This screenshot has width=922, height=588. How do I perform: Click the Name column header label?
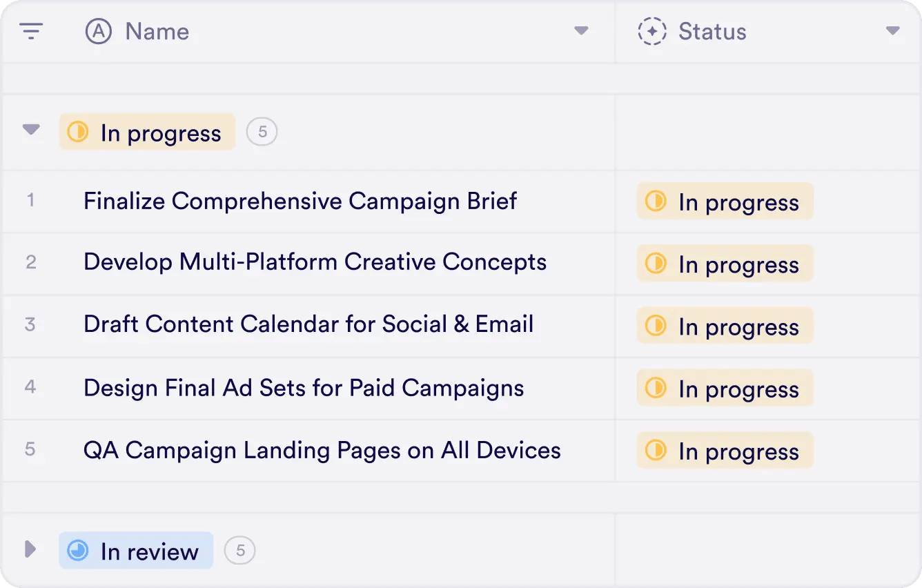coord(157,31)
